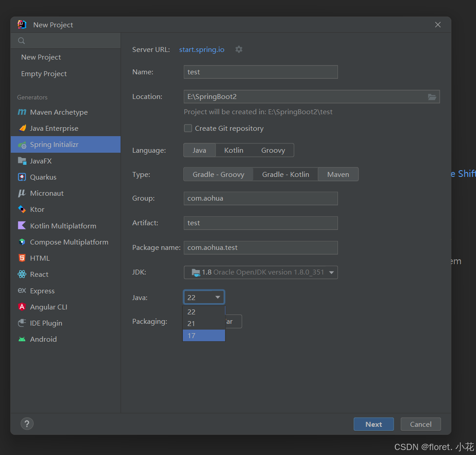Click the Java Enterprise flame icon

point(22,129)
